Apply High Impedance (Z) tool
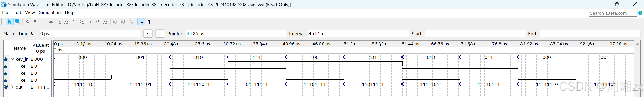 51,22
